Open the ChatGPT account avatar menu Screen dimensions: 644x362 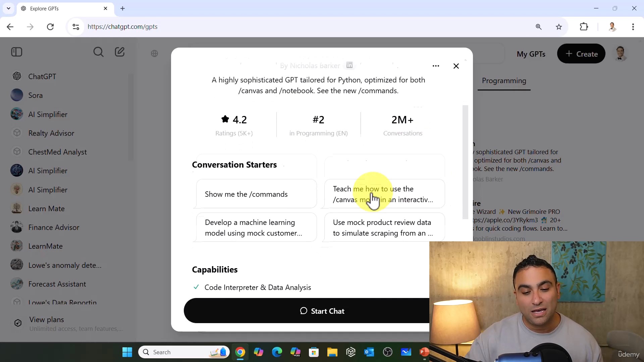click(621, 54)
